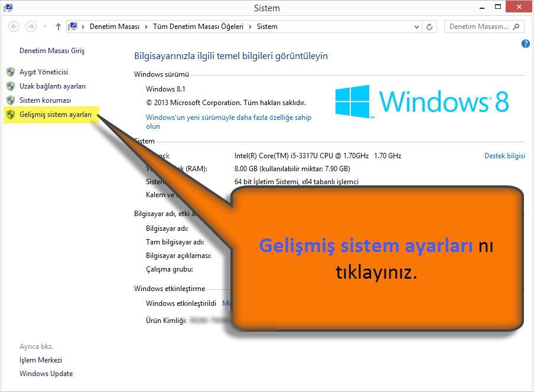Refresh the page with the refresh icon
The height and width of the screenshot is (392, 534).
click(429, 27)
